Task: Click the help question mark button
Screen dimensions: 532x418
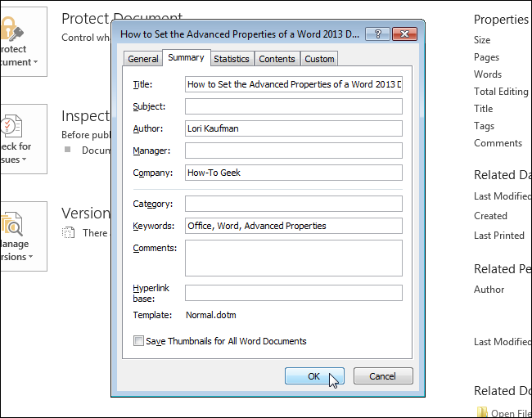Action: click(x=377, y=34)
